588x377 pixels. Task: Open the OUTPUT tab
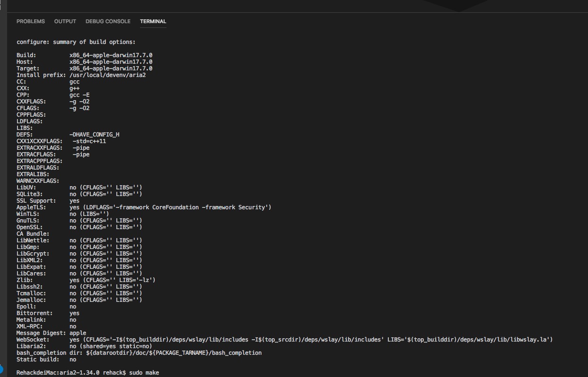65,21
